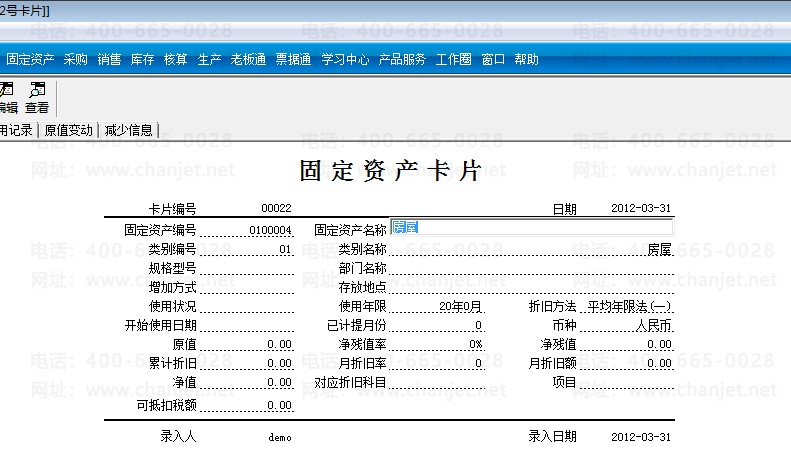The width and height of the screenshot is (791, 461).
Task: Click the 固定资产卡片 heading
Action: 389,170
